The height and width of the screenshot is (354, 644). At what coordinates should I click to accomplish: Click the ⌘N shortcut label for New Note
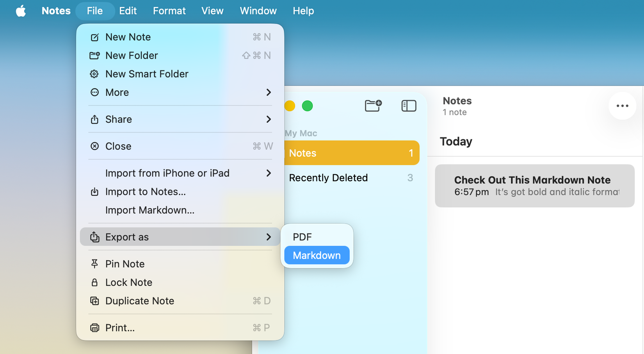pos(262,37)
